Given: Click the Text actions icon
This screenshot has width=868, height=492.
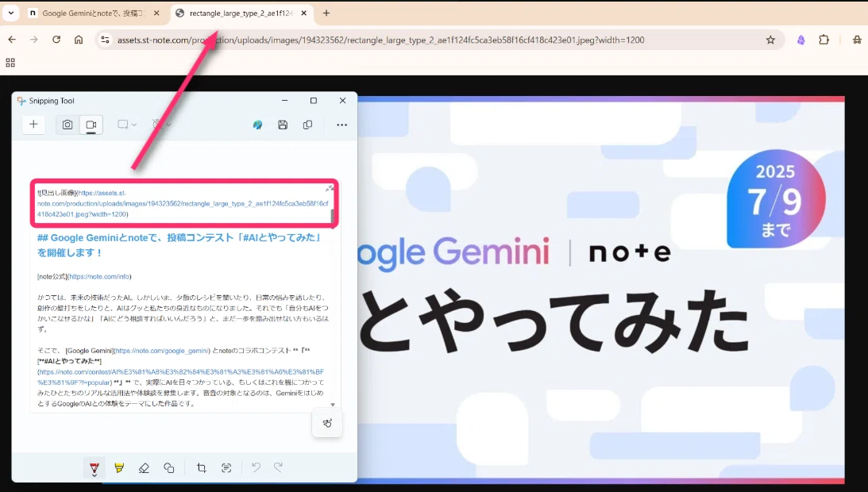Looking at the screenshot, I should tap(226, 468).
